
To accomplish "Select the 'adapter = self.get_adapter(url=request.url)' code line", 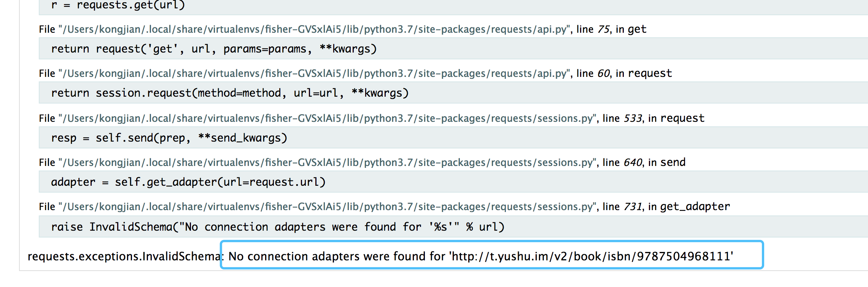I will [x=188, y=182].
